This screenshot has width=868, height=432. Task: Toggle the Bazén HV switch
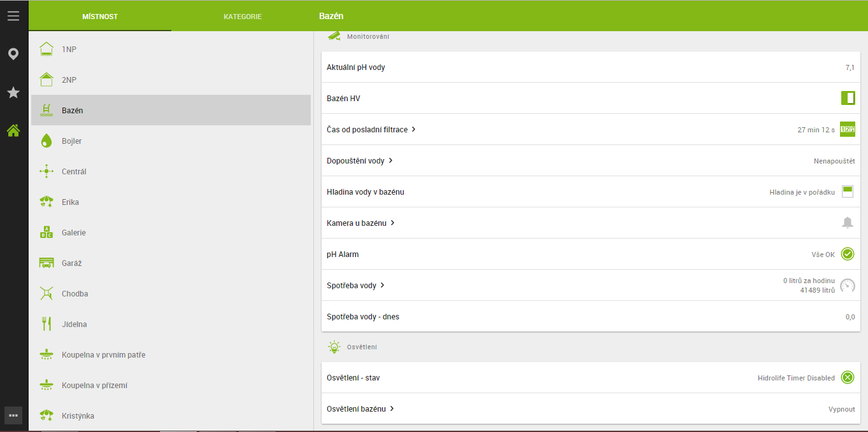pyautogui.click(x=848, y=98)
